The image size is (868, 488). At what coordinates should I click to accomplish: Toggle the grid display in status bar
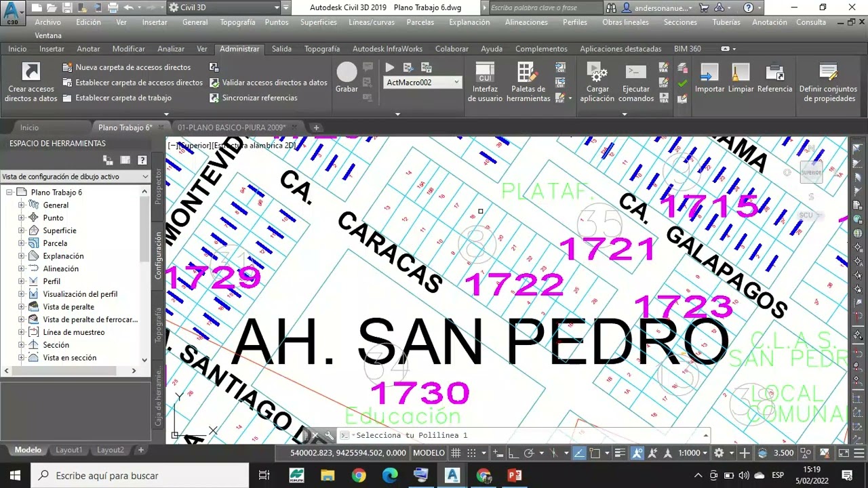(x=456, y=453)
